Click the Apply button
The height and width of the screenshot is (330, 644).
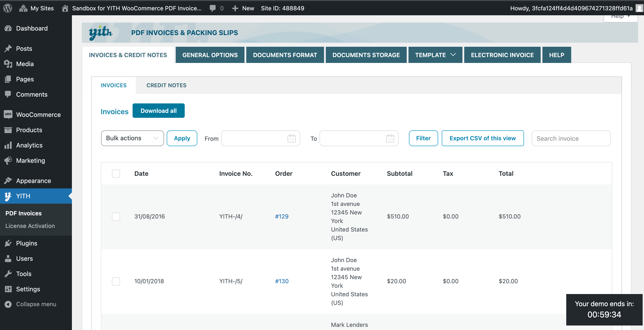182,138
